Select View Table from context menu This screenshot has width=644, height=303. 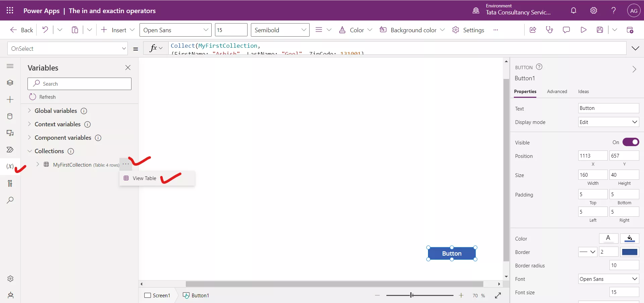point(144,178)
